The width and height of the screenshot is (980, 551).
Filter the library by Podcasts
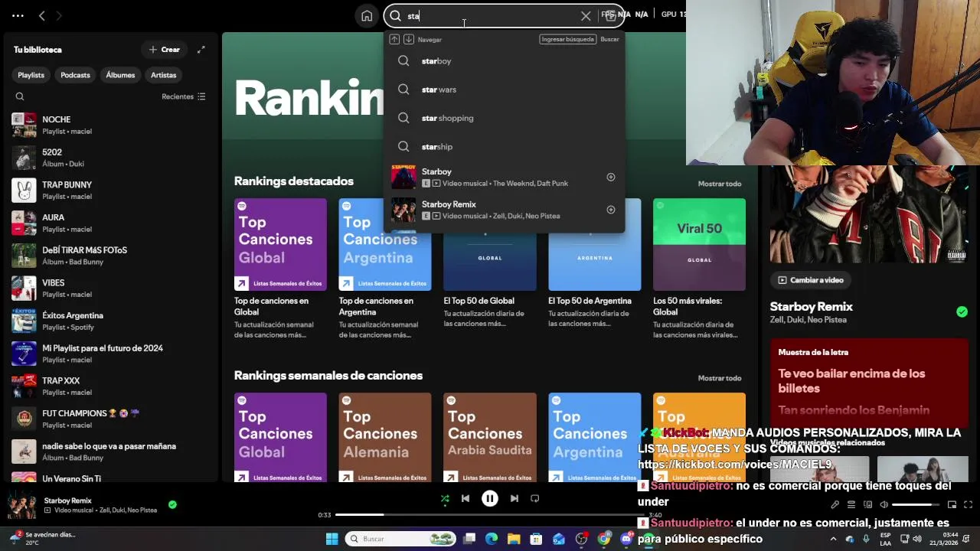point(75,75)
